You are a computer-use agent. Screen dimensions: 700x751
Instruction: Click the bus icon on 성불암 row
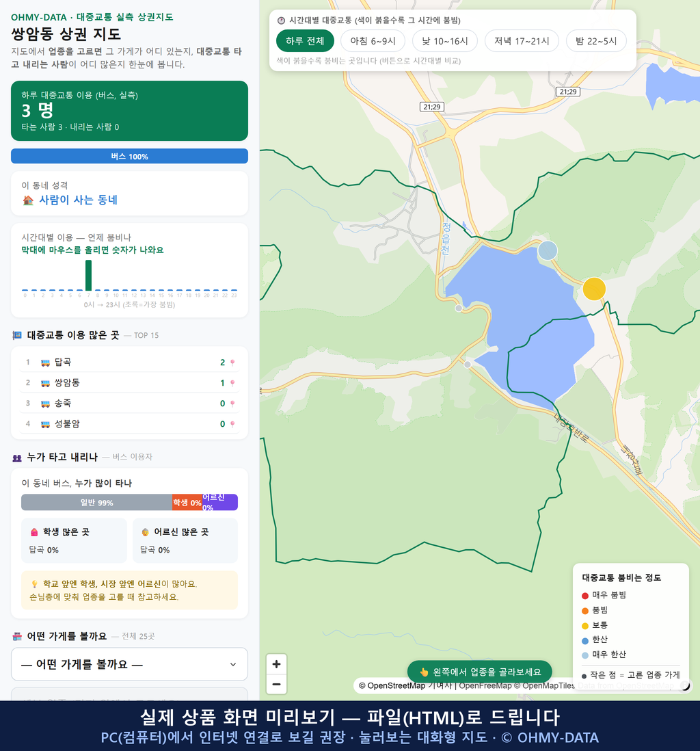(x=46, y=424)
